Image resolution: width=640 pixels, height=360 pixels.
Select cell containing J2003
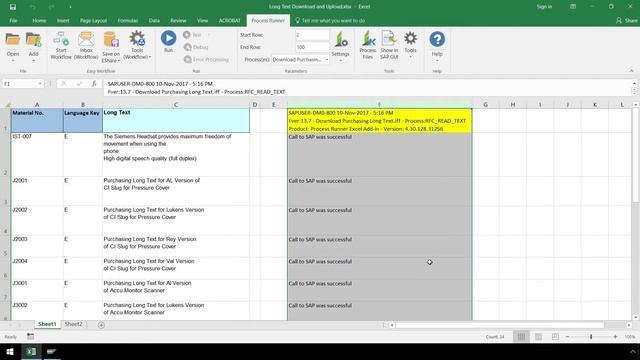[x=37, y=246]
